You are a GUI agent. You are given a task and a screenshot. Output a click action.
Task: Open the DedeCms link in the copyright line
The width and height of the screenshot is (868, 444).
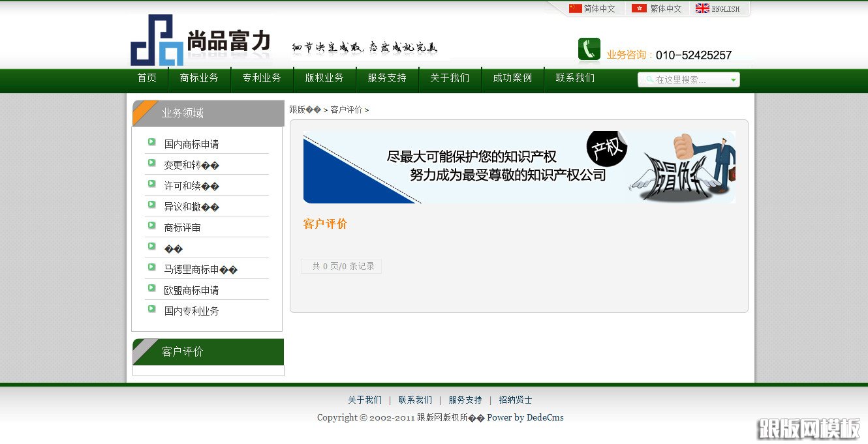pyautogui.click(x=544, y=417)
